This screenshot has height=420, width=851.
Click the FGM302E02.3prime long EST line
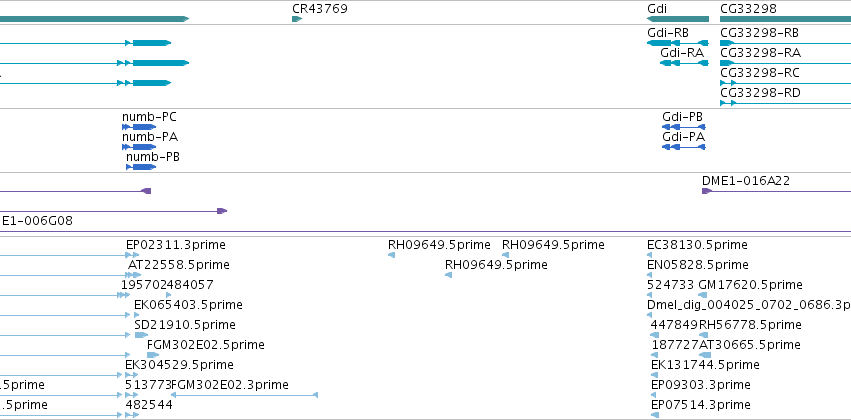244,395
